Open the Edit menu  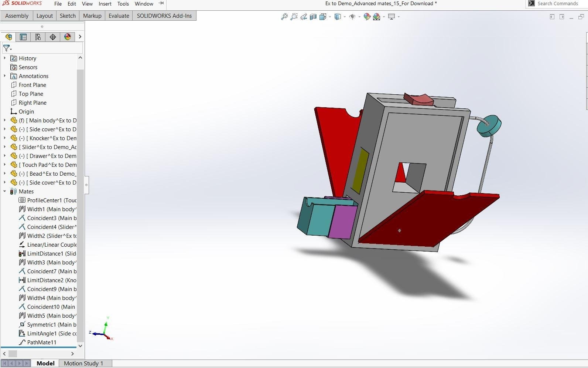(72, 4)
